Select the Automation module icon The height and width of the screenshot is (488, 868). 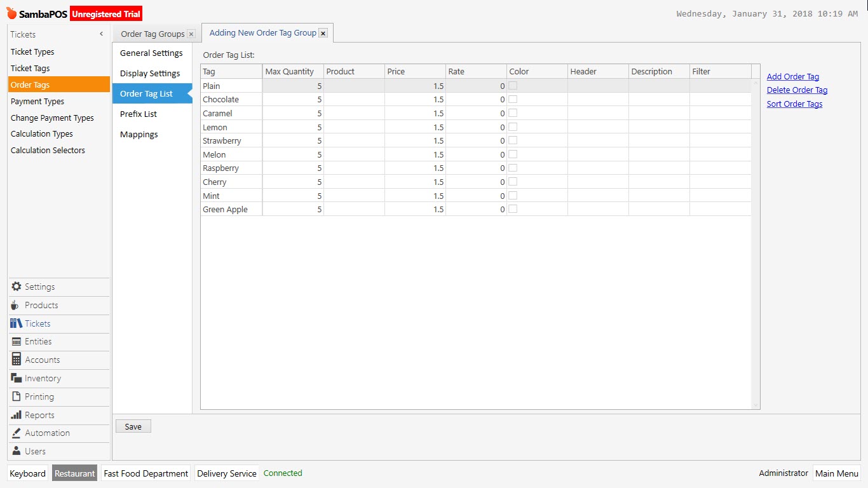click(x=16, y=433)
